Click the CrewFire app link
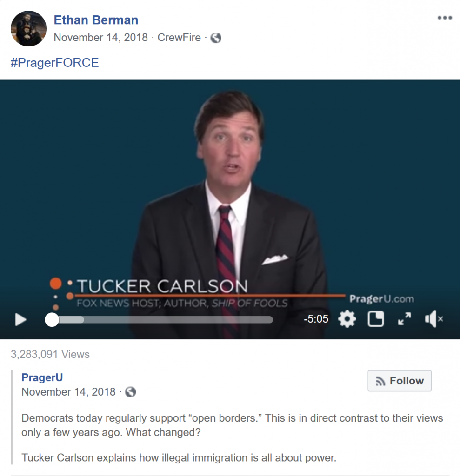Viewport: 460px width, 476px height. click(179, 37)
